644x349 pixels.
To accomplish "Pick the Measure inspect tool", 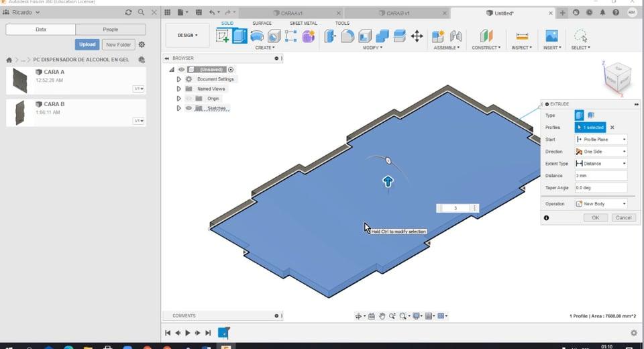I will [x=522, y=36].
